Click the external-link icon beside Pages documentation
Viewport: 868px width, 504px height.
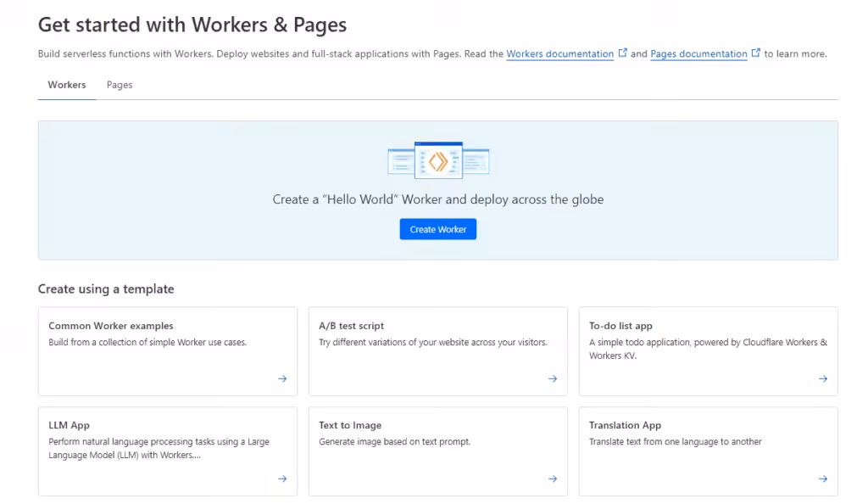click(x=755, y=52)
